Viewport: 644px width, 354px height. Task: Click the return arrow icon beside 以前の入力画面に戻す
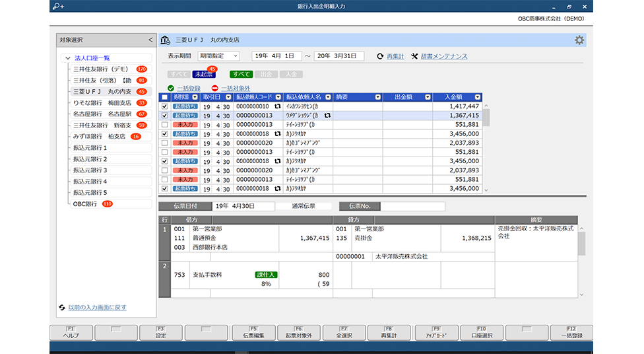(x=62, y=307)
